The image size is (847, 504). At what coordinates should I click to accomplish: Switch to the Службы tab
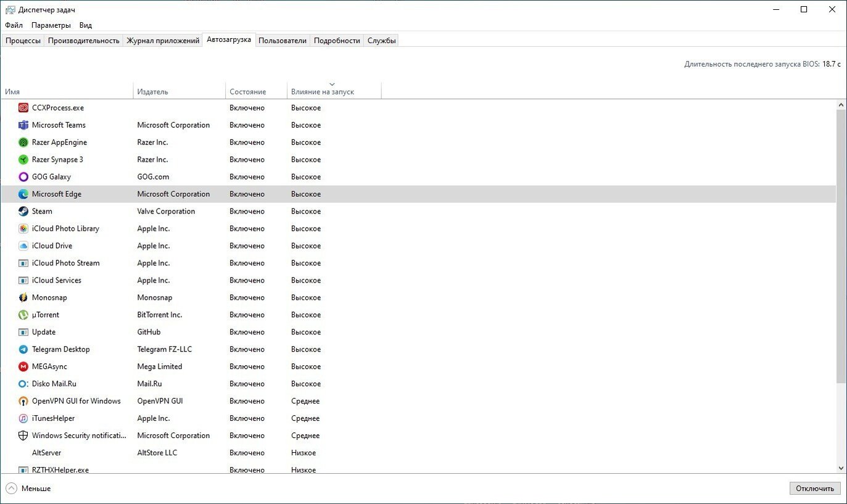(x=381, y=41)
